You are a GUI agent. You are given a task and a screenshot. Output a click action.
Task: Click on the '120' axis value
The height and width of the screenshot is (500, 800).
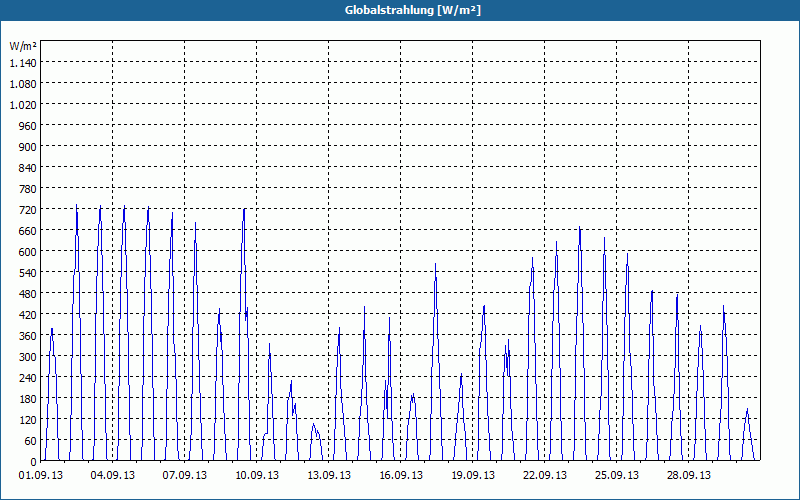pos(28,420)
